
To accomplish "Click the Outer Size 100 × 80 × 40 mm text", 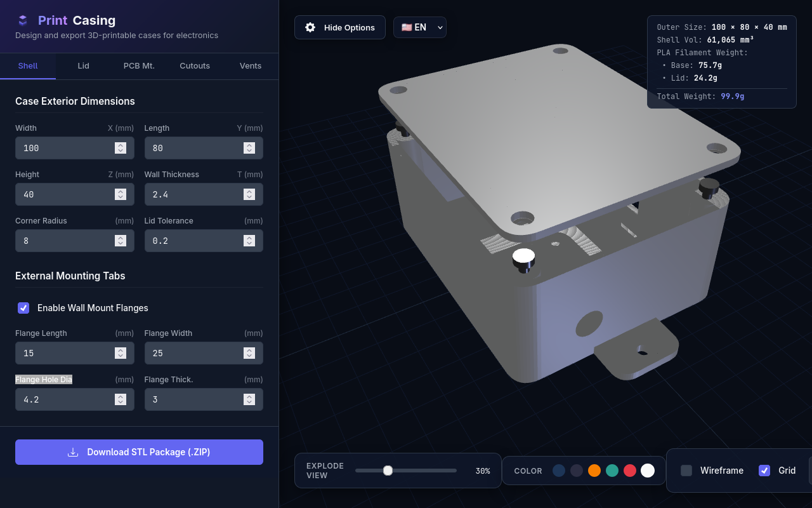I will 722,27.
